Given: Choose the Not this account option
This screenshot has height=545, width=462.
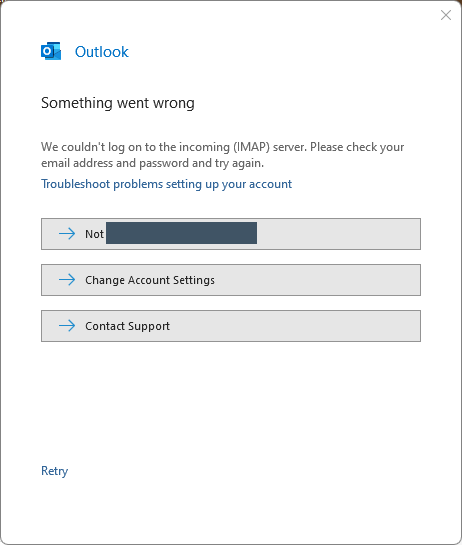Looking at the screenshot, I should [x=231, y=234].
